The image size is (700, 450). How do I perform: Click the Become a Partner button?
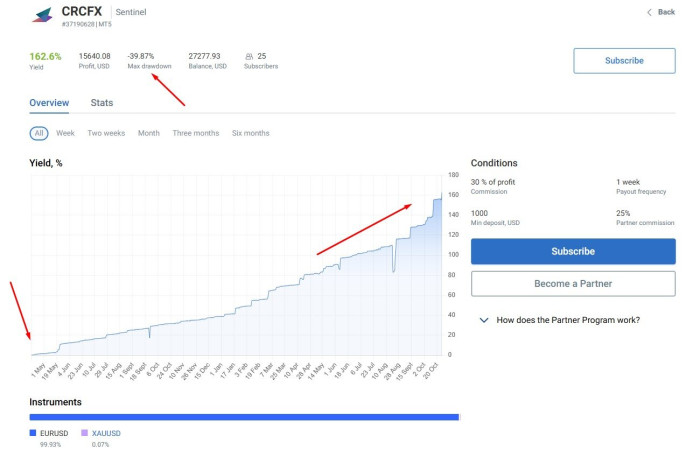[573, 283]
